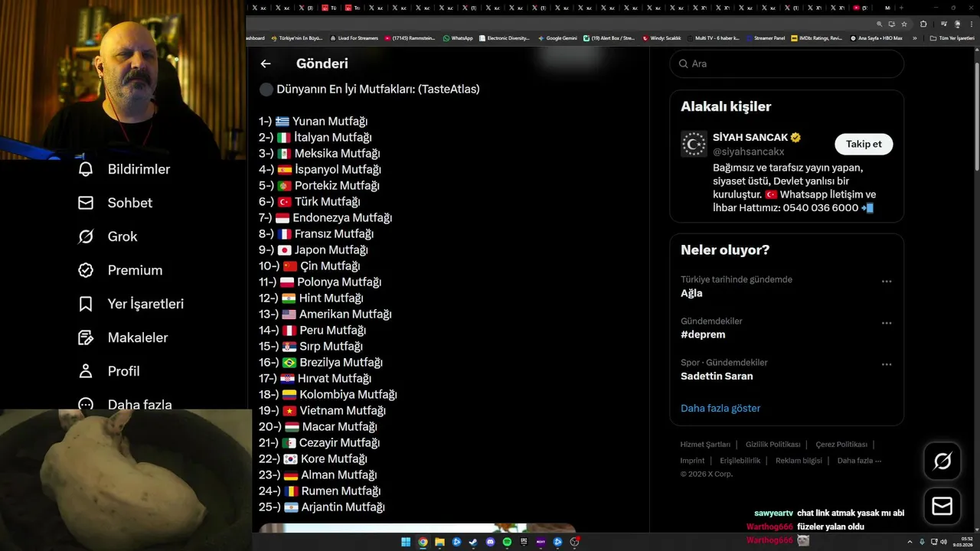Open the Reklam bilgisi footer link
The height and width of the screenshot is (551, 980).
click(799, 461)
